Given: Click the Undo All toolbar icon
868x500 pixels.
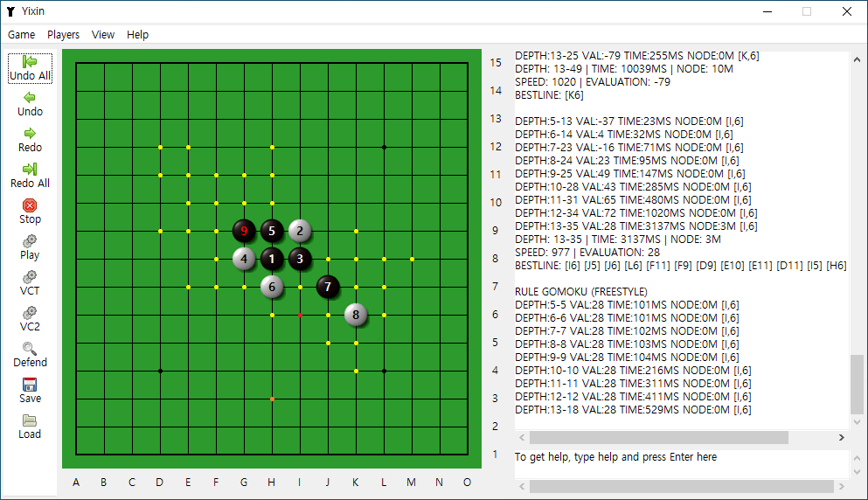Looking at the screenshot, I should pyautogui.click(x=30, y=61).
